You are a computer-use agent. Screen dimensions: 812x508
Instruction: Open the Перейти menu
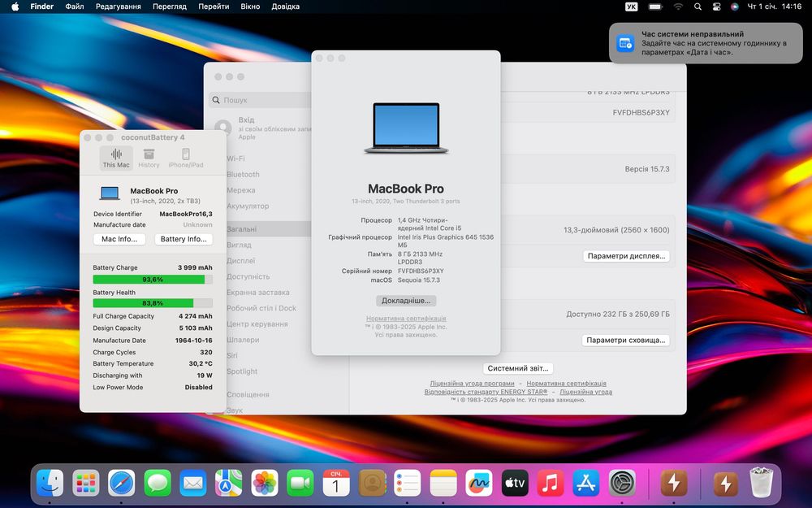click(x=214, y=7)
